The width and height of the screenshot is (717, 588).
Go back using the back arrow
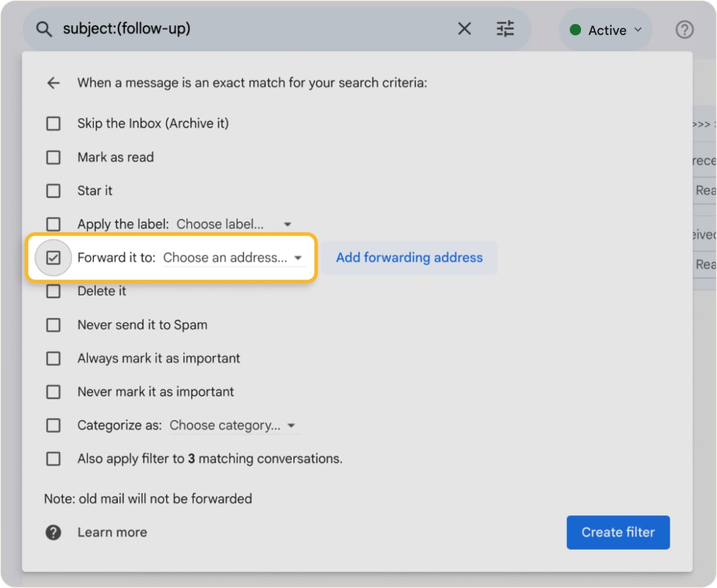pos(53,83)
